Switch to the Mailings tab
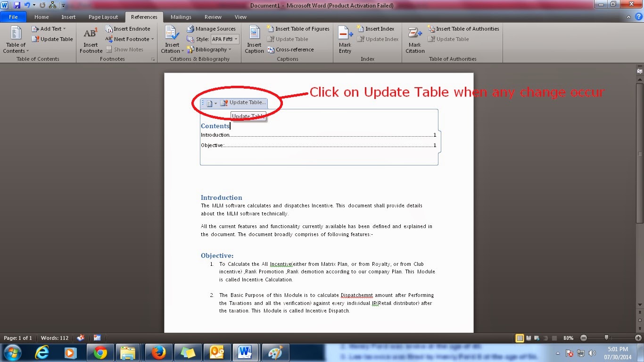 pos(181,17)
